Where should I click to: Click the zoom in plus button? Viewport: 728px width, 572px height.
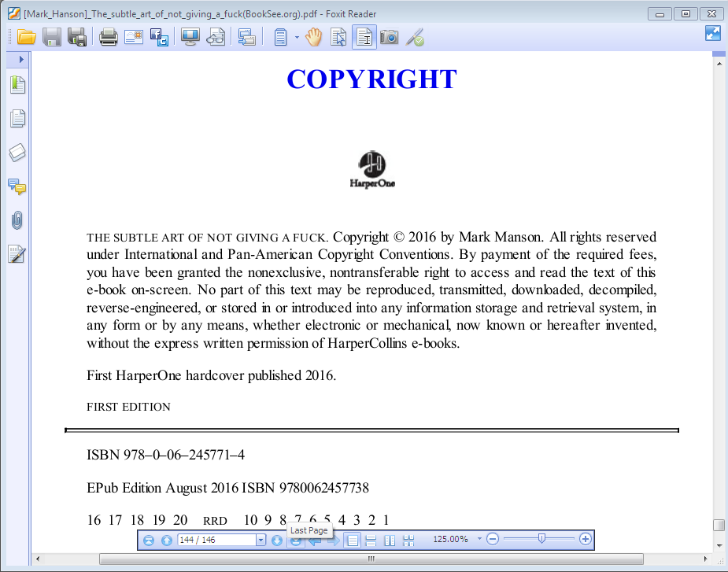(586, 539)
